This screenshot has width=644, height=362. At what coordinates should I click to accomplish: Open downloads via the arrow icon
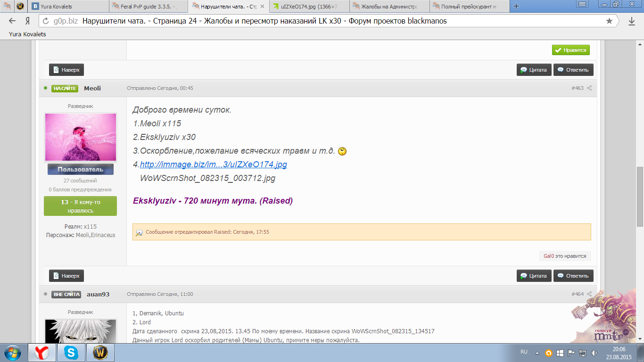click(x=632, y=21)
